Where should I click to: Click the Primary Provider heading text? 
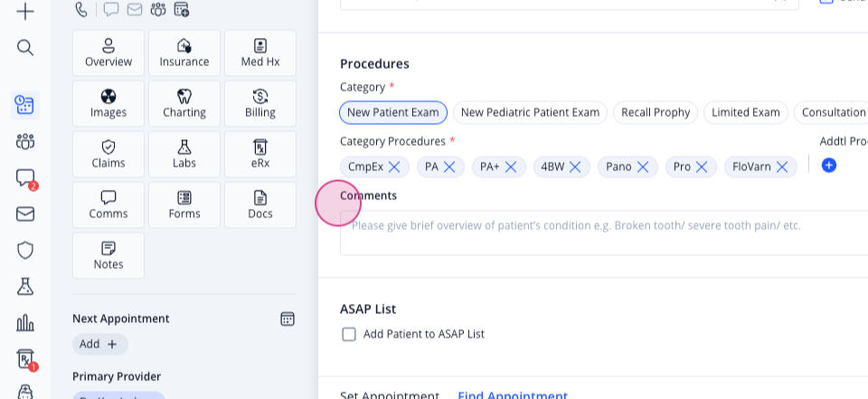pyautogui.click(x=117, y=376)
